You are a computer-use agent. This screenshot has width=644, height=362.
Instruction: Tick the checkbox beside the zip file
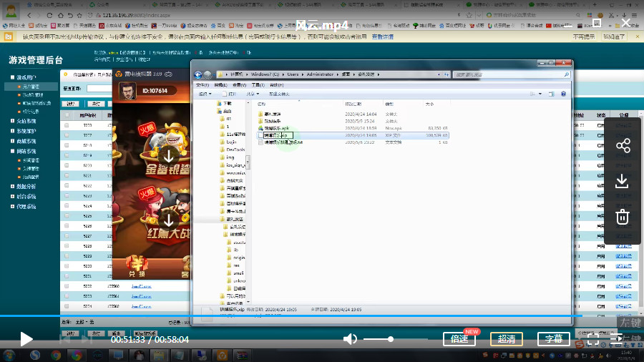pyautogui.click(x=260, y=135)
